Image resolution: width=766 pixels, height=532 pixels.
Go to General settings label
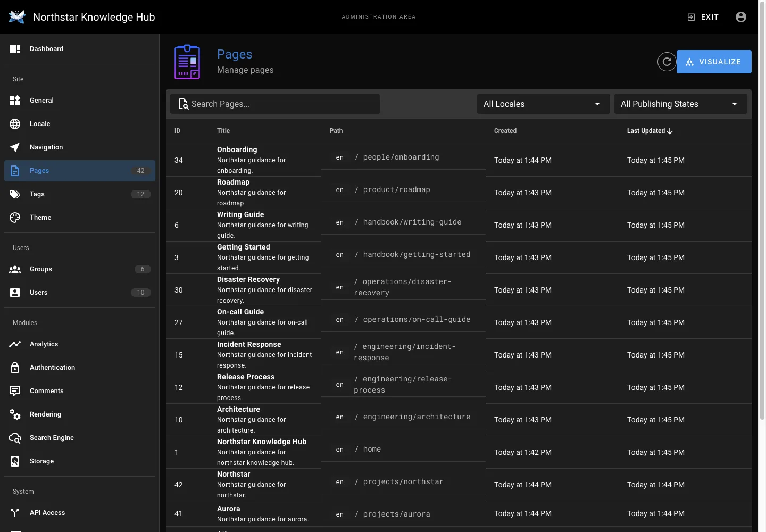tap(41, 101)
